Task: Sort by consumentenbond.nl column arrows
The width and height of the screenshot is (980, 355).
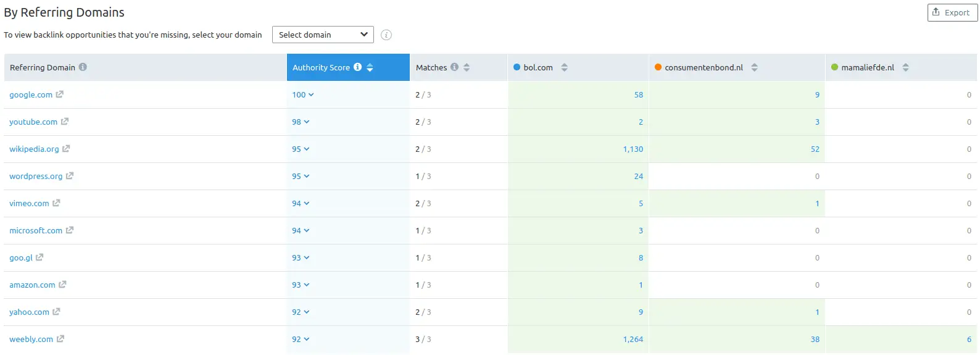Action: (x=754, y=67)
